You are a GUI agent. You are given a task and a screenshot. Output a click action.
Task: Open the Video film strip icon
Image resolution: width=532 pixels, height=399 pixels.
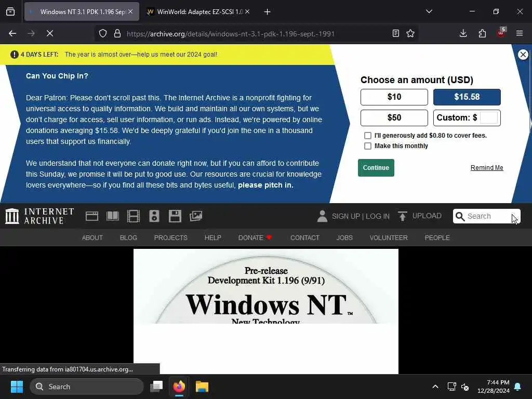point(134,216)
